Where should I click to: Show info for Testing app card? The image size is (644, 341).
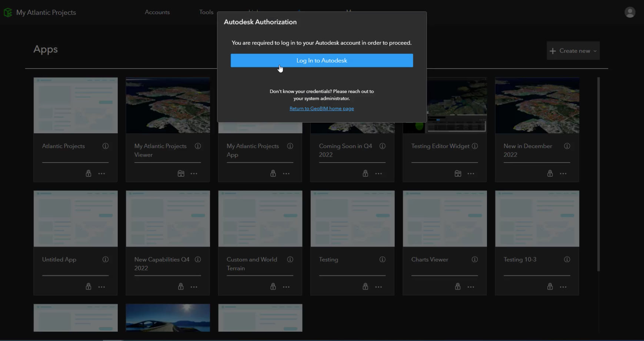383,259
